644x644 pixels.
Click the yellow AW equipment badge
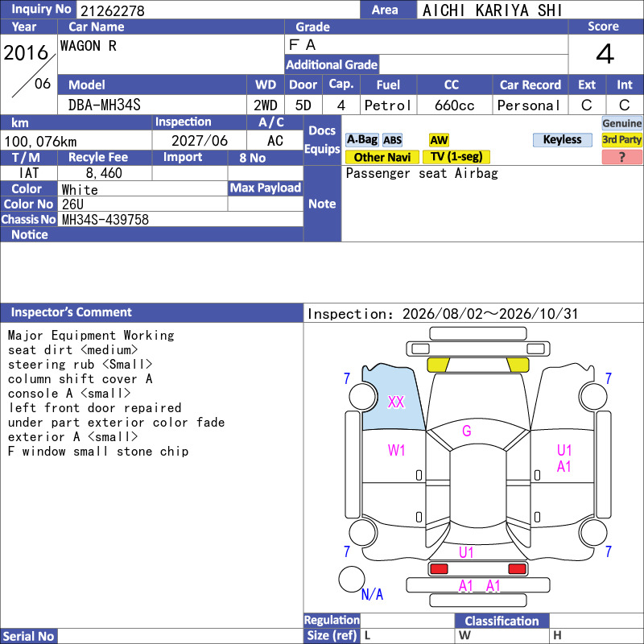pos(439,140)
